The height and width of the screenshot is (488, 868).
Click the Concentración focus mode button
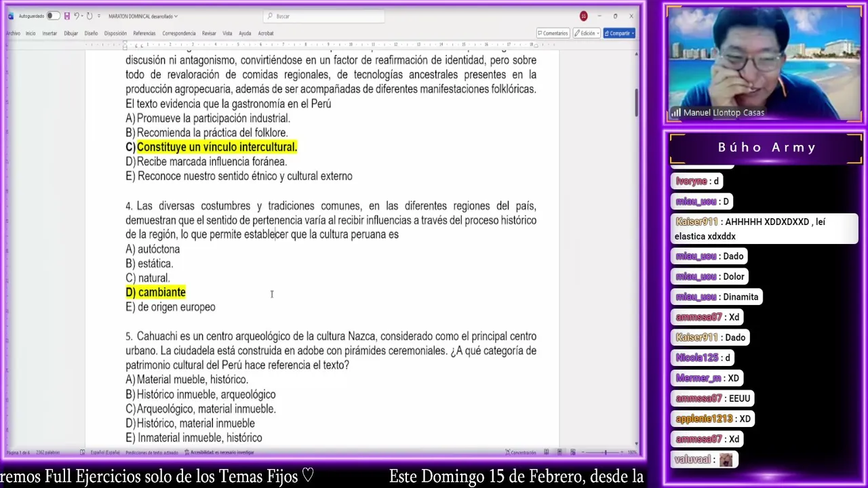[521, 453]
